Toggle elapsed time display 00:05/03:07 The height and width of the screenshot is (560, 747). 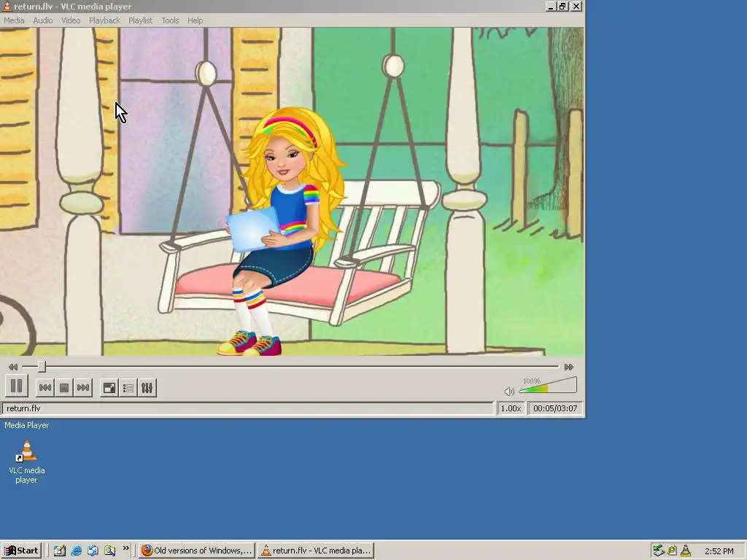point(555,408)
